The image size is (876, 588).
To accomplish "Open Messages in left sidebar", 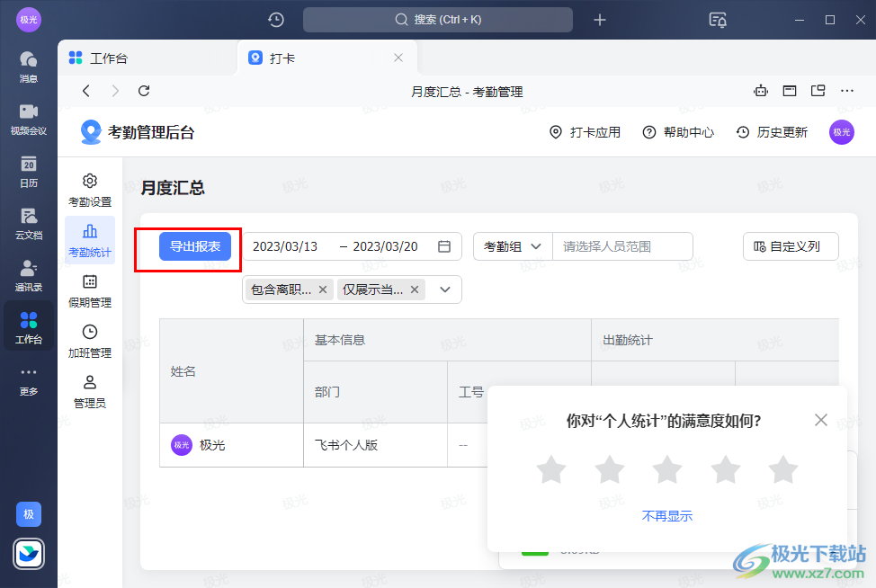I will click(29, 67).
